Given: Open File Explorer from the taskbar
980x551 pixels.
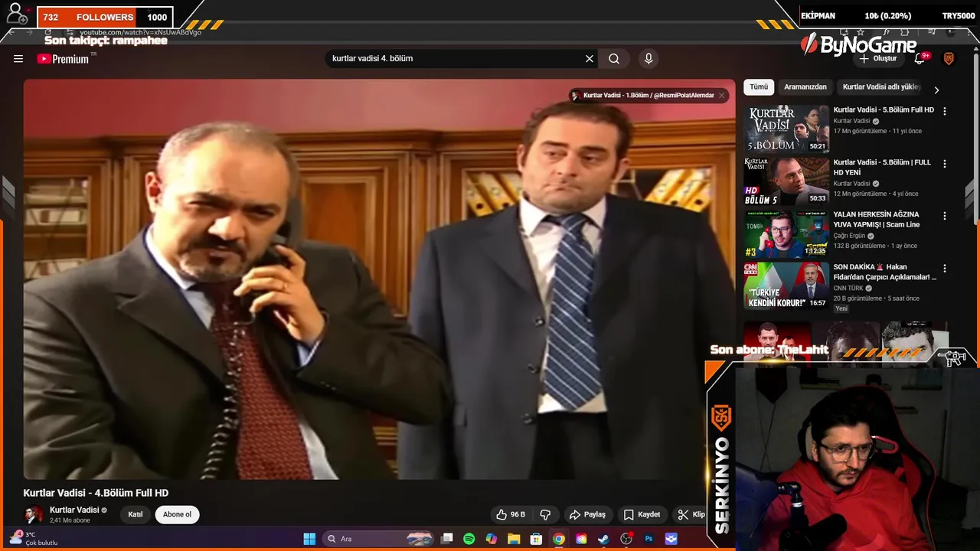Looking at the screenshot, I should (514, 539).
